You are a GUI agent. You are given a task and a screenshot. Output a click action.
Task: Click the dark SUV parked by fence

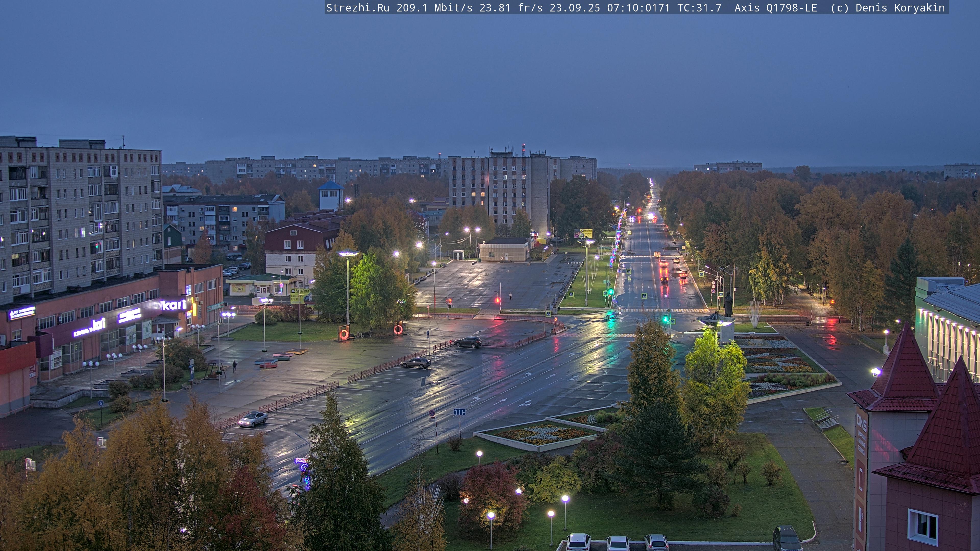pyautogui.click(x=468, y=342)
